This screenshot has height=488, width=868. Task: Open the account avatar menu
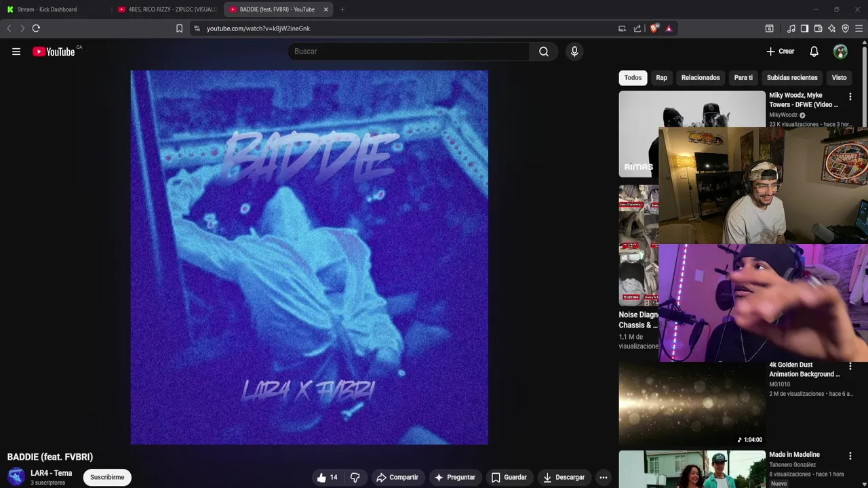(x=840, y=52)
